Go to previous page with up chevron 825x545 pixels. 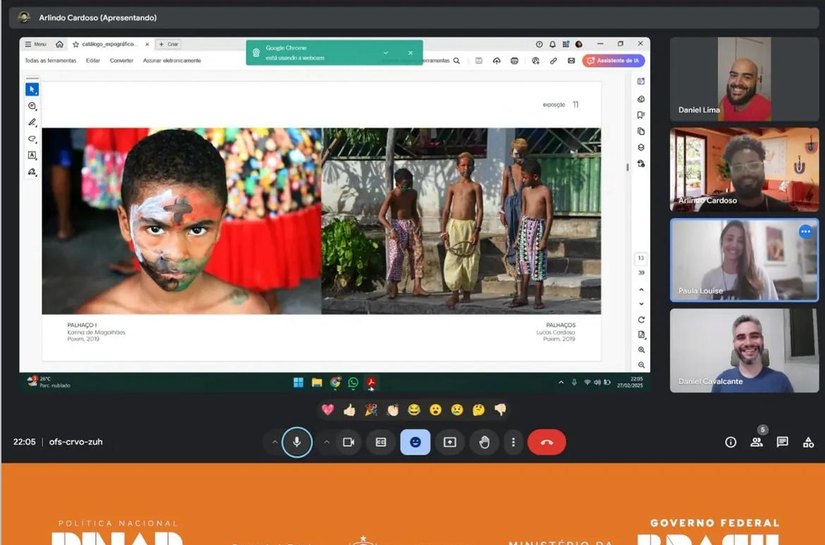641,290
